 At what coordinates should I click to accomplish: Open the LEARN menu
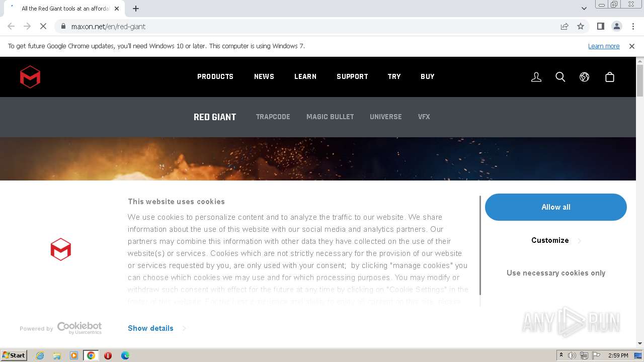tap(305, 77)
